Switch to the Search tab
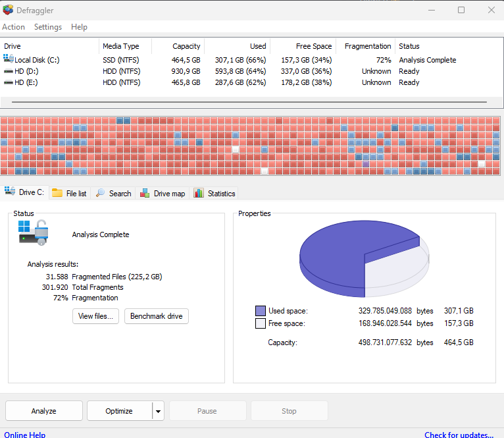 tap(113, 193)
